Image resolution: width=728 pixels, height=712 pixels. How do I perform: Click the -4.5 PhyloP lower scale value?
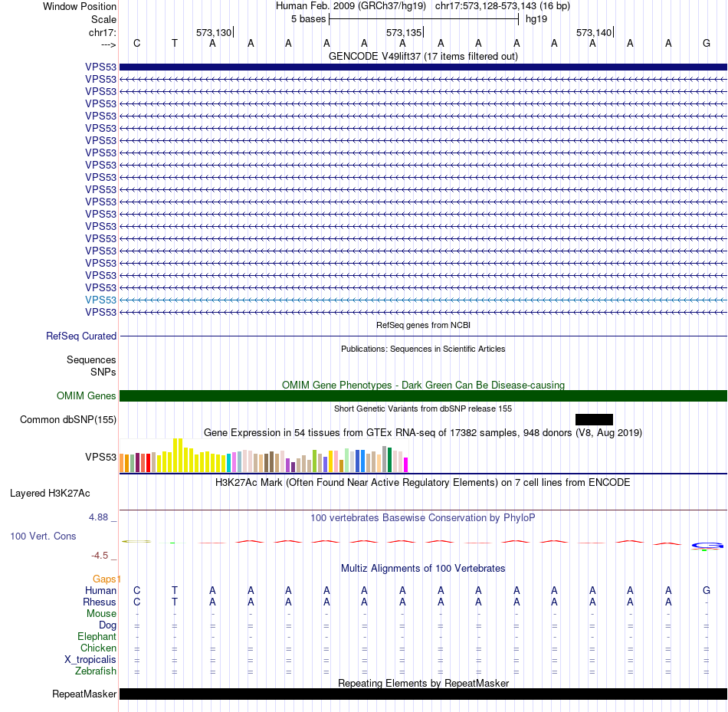100,556
